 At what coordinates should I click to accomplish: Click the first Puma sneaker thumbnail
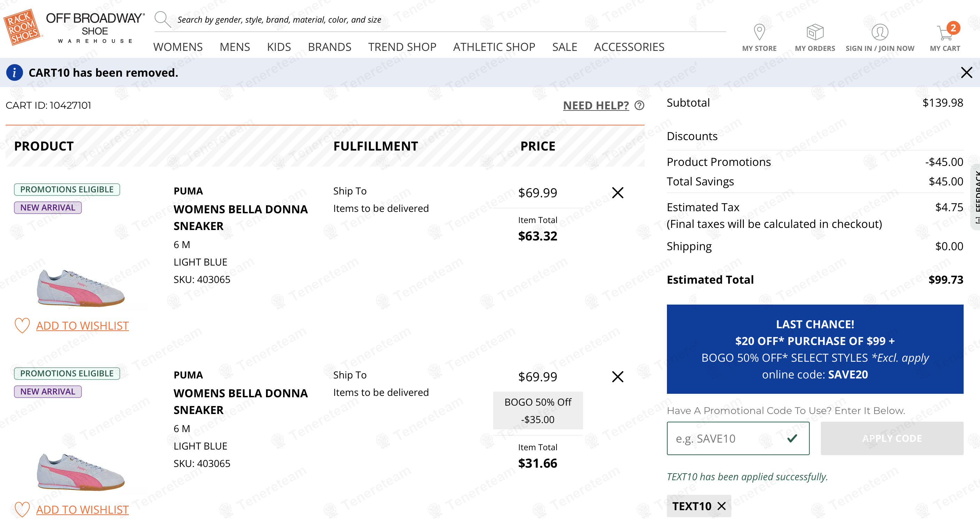click(81, 287)
